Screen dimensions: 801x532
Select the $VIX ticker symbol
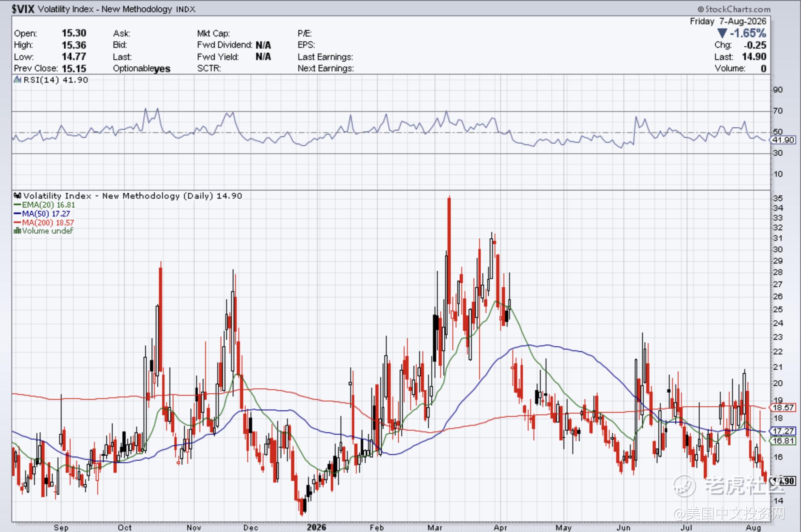[23, 9]
